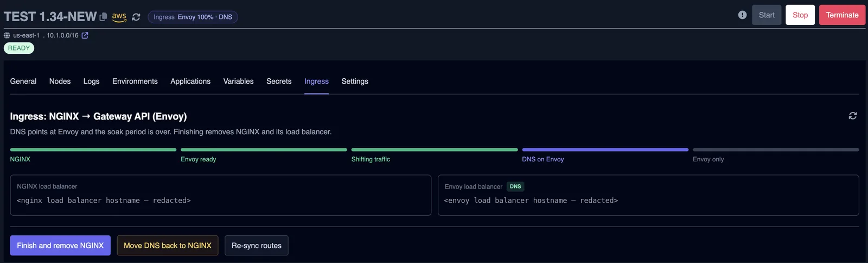Click Finish and remove NGINX
The width and height of the screenshot is (868, 263).
pos(60,246)
